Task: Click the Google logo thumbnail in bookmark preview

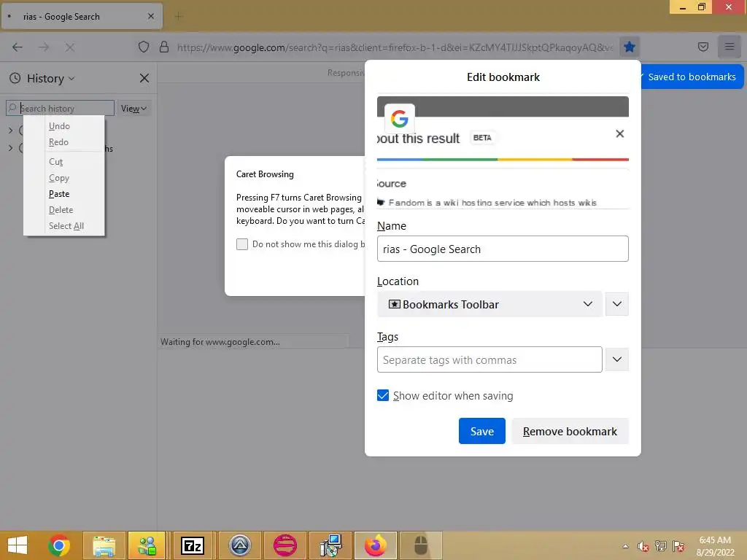Action: (399, 119)
